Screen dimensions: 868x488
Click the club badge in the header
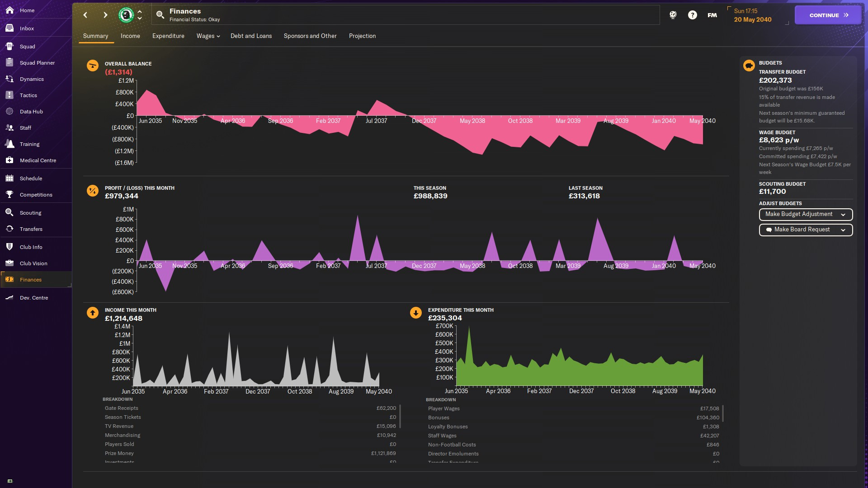(x=126, y=15)
